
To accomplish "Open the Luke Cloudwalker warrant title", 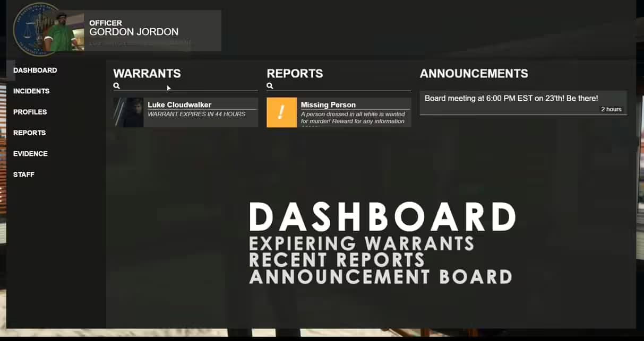I will (179, 105).
